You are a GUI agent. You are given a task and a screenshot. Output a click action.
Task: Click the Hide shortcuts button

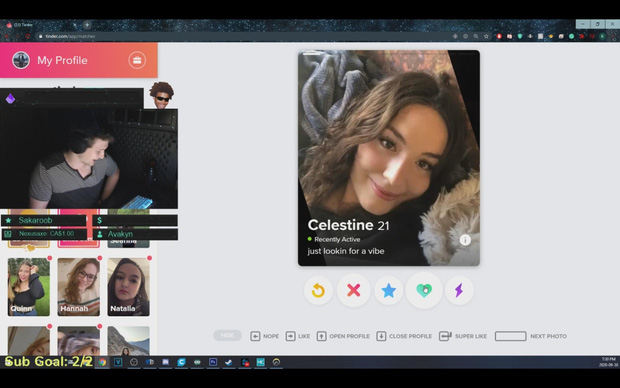click(x=227, y=335)
